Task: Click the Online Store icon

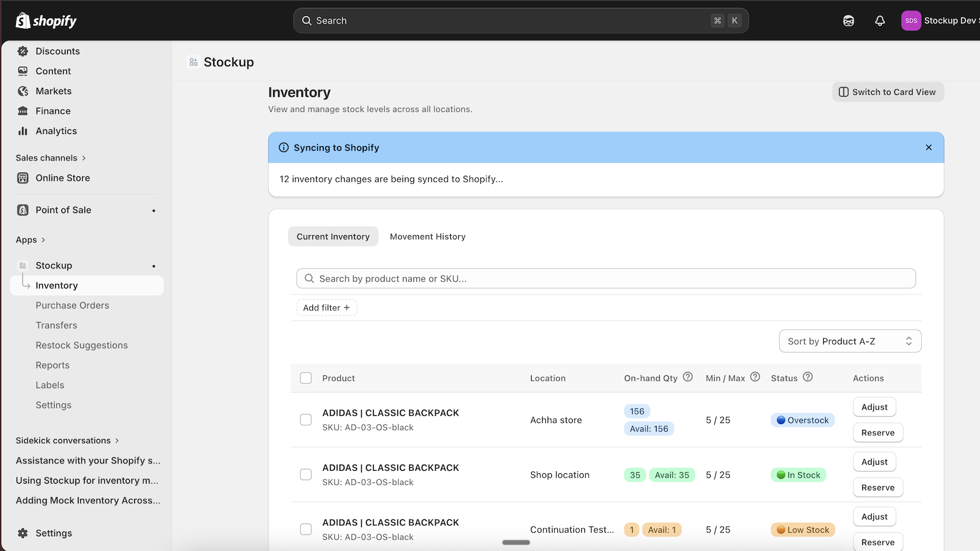Action: coord(23,178)
